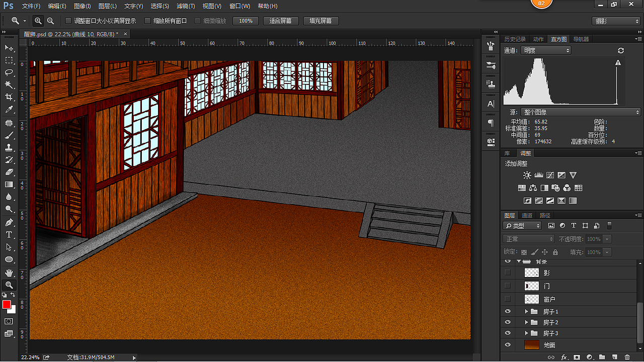Select the Hand tool
The height and width of the screenshot is (362, 644).
click(9, 273)
